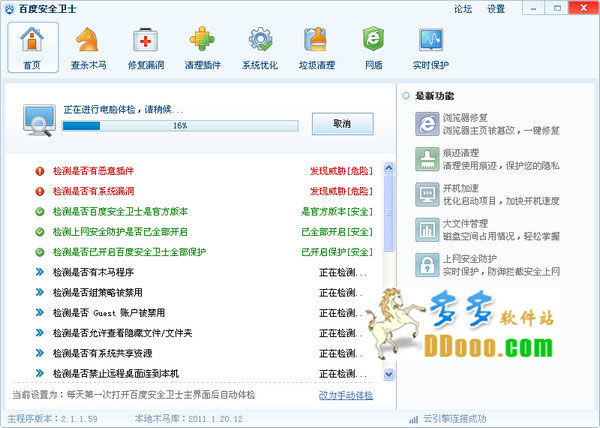Click red warning icon beside 检测是否有恶意插件
The width and height of the screenshot is (600, 428).
pyautogui.click(x=40, y=171)
